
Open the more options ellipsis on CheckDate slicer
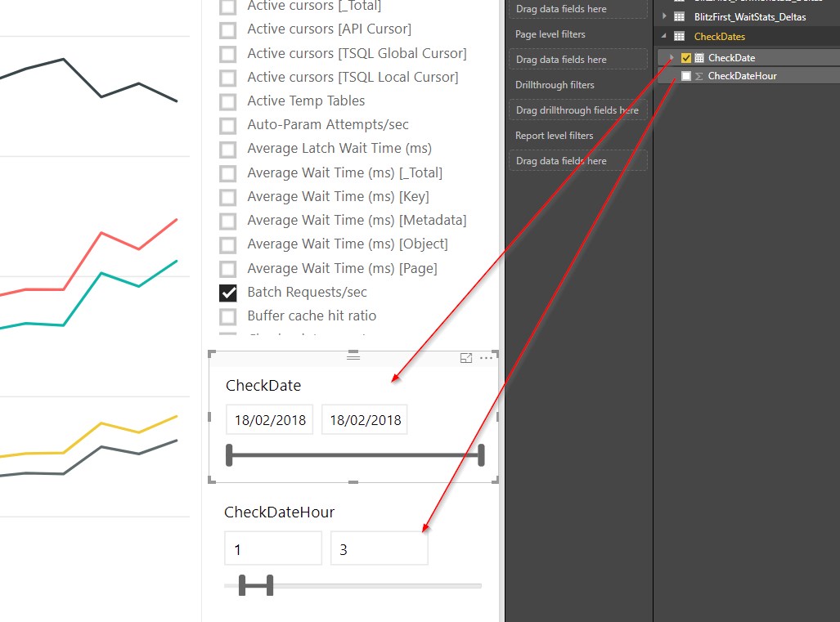tap(486, 357)
